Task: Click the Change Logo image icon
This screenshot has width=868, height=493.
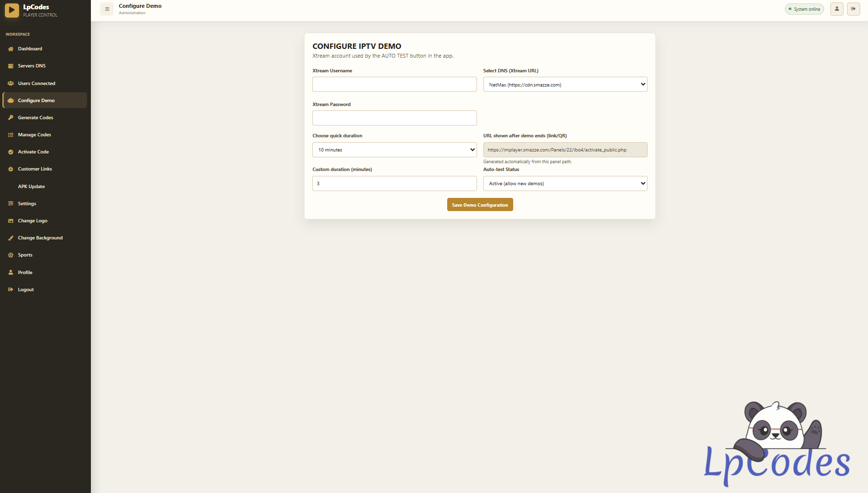Action: point(11,221)
